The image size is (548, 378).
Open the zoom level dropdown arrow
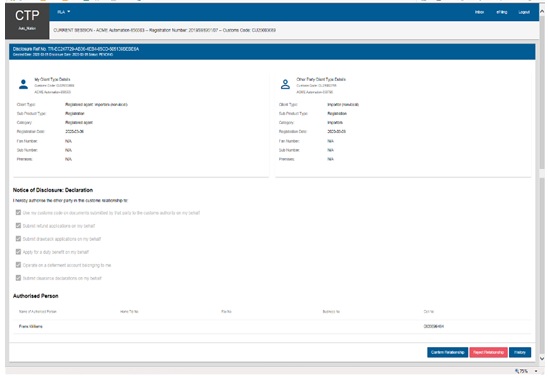(536, 371)
